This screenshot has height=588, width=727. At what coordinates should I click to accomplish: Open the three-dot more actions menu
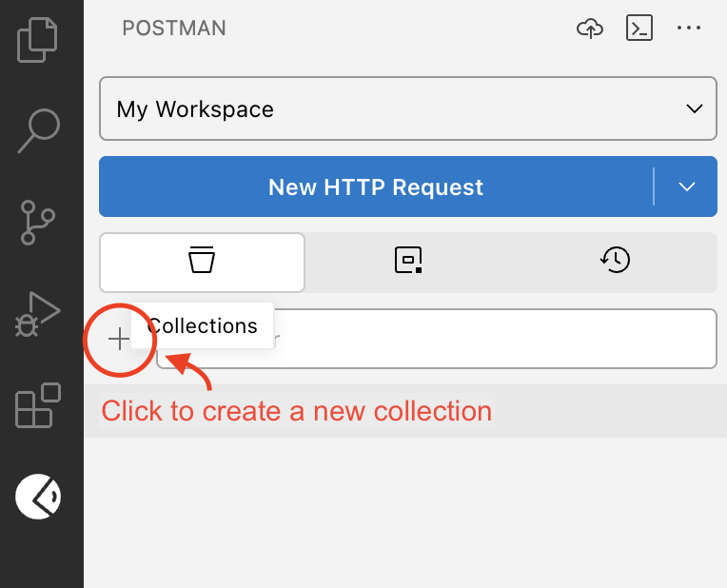coord(689,28)
